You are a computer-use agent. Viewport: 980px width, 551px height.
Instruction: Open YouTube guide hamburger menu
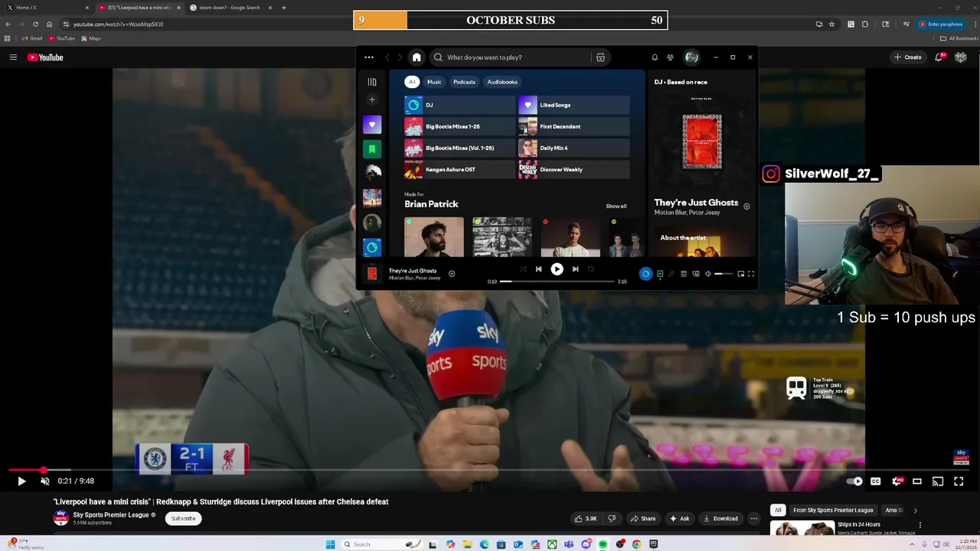13,57
